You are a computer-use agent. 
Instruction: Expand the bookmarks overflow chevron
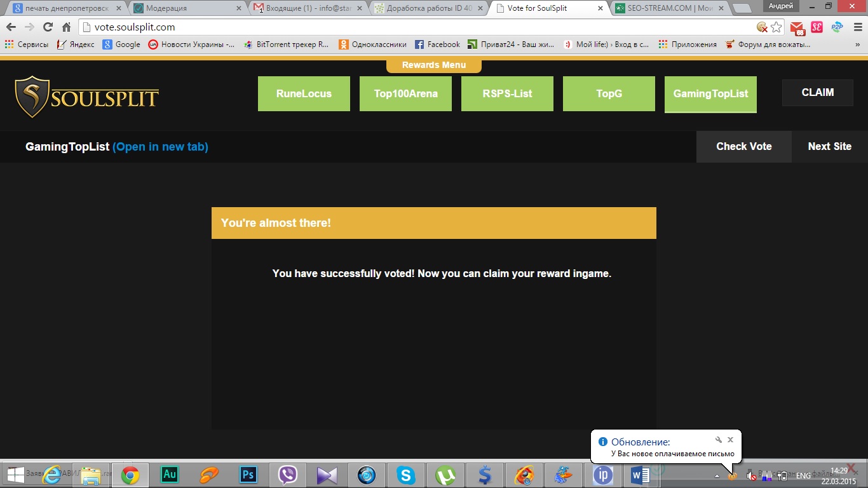point(859,44)
